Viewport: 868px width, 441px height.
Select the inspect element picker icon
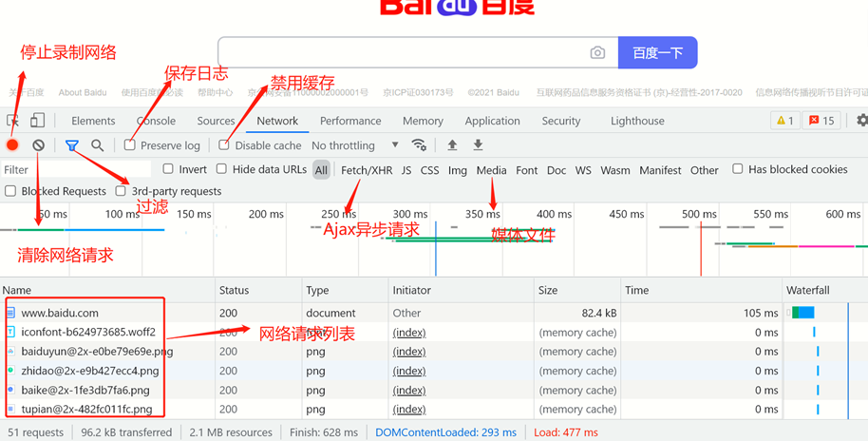click(12, 120)
